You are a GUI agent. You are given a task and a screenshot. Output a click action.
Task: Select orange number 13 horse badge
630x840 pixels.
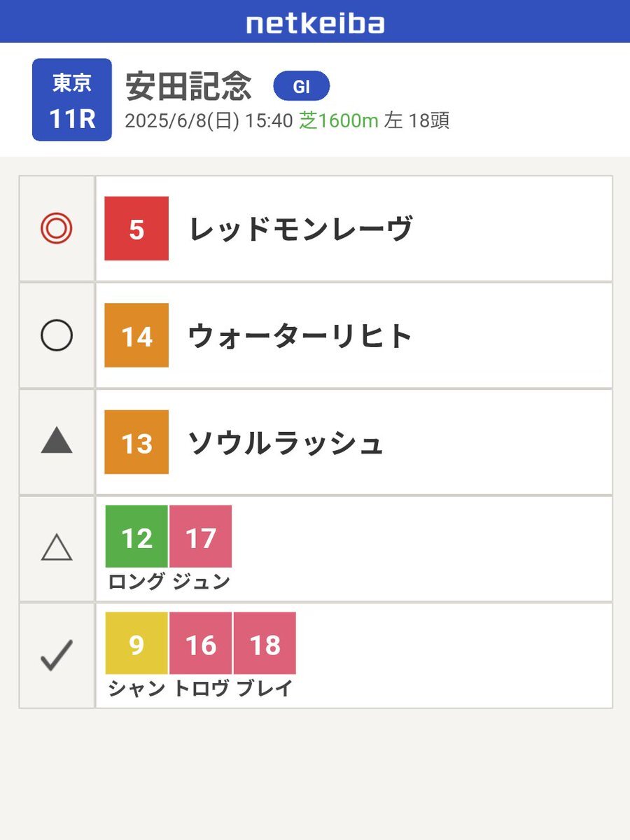pyautogui.click(x=136, y=442)
